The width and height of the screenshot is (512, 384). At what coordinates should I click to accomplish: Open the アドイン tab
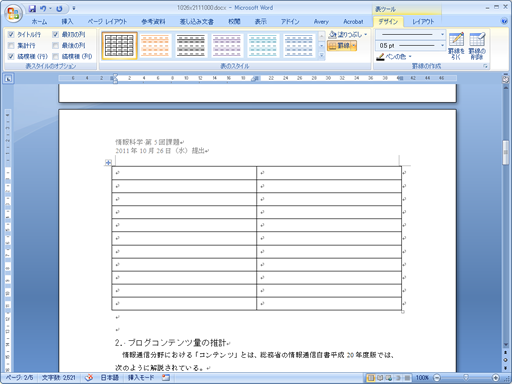pos(290,22)
